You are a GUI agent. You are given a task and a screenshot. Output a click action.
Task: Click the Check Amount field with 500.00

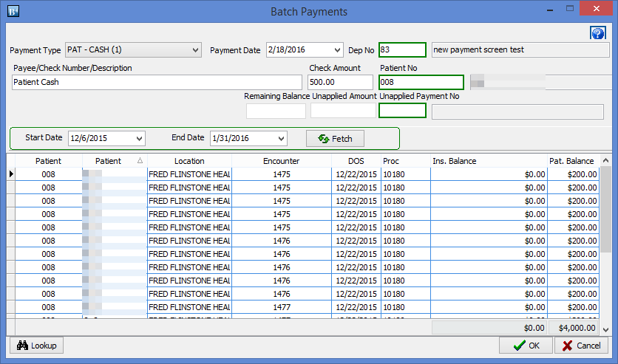click(x=341, y=82)
